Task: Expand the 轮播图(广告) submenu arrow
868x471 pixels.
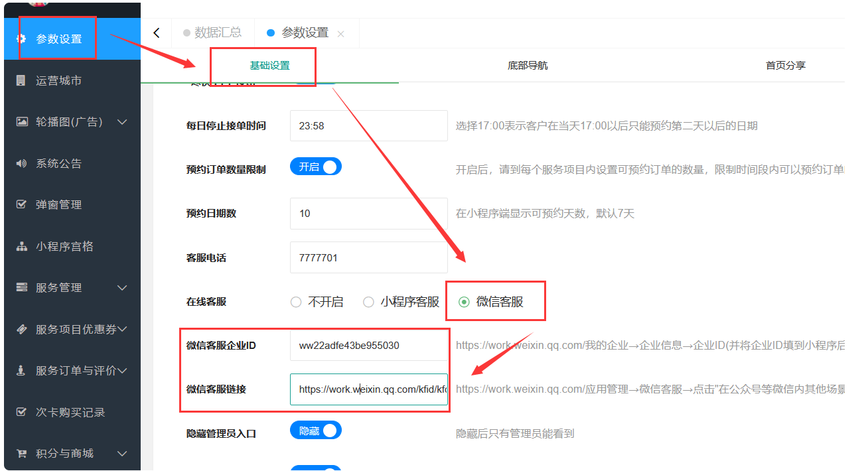Action: point(122,122)
